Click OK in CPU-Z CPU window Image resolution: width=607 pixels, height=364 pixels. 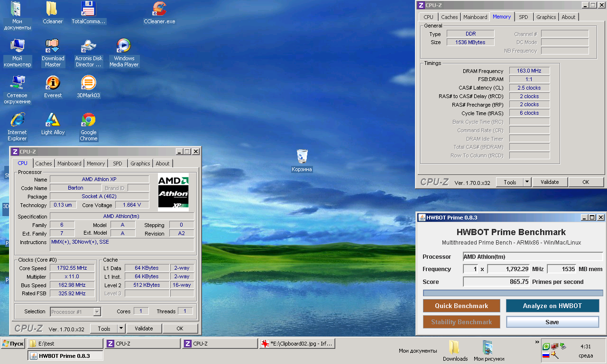pyautogui.click(x=180, y=328)
